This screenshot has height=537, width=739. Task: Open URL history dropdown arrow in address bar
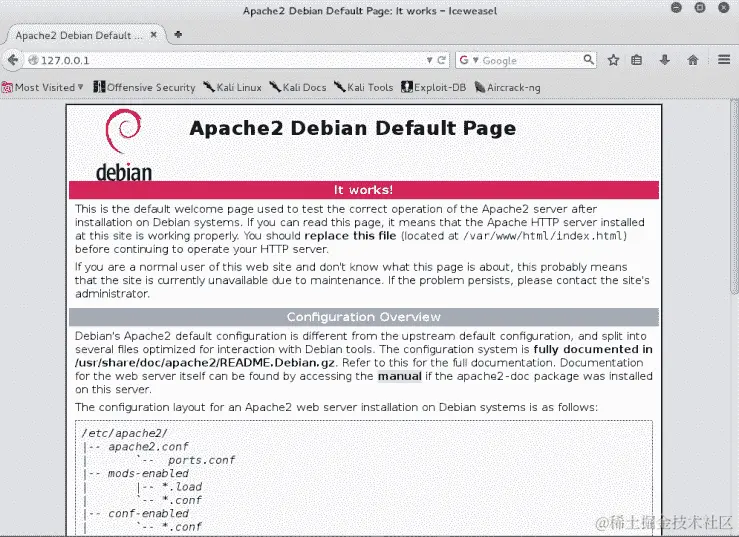pos(429,60)
